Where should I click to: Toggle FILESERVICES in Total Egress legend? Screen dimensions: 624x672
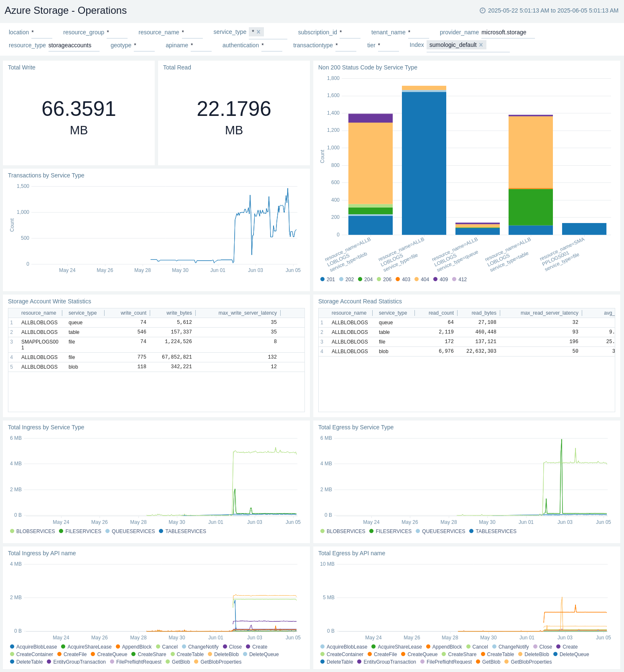[391, 531]
